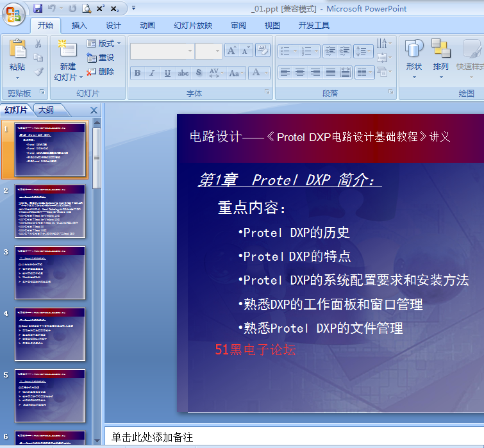The image size is (484, 448).
Task: Toggle Bold formatting
Action: pos(137,73)
